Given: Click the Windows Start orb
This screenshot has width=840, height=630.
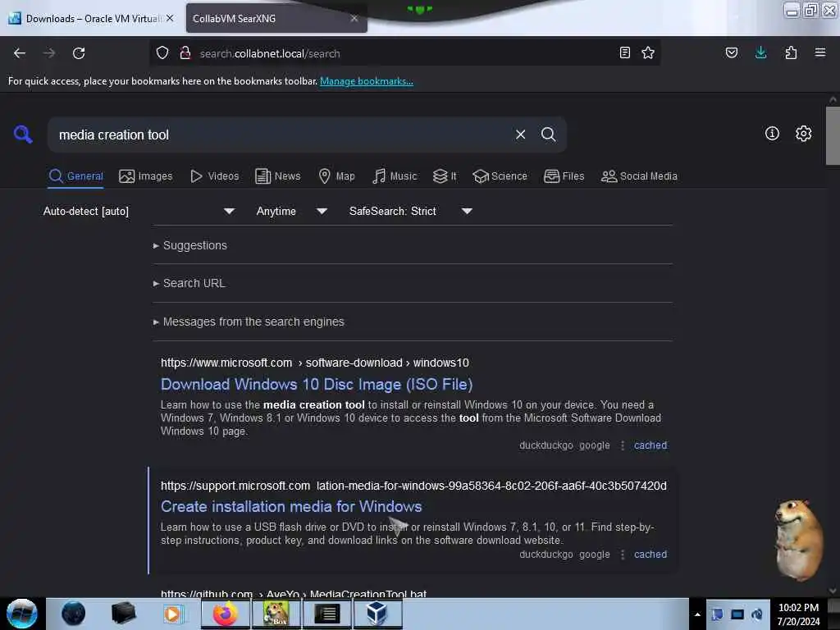Looking at the screenshot, I should [22, 614].
